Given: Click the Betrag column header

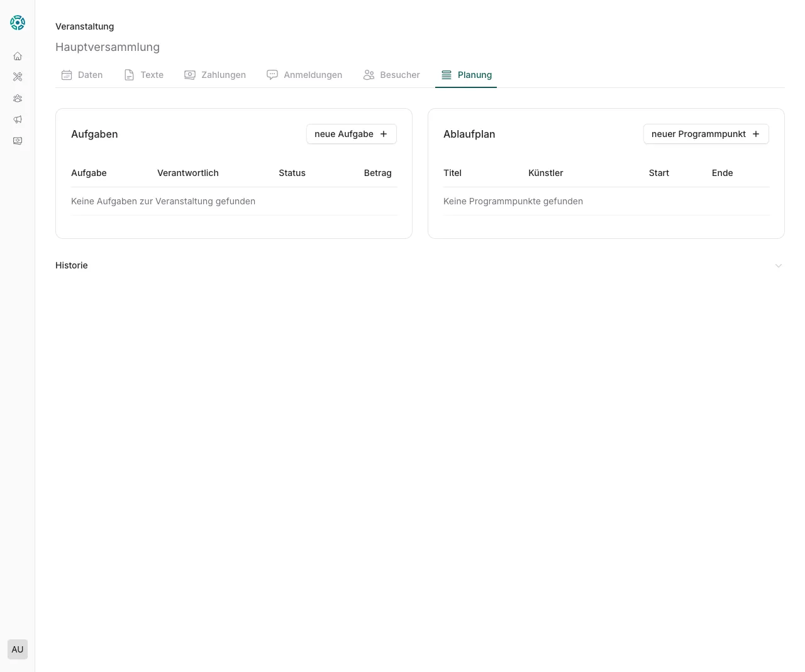Looking at the screenshot, I should 378,173.
